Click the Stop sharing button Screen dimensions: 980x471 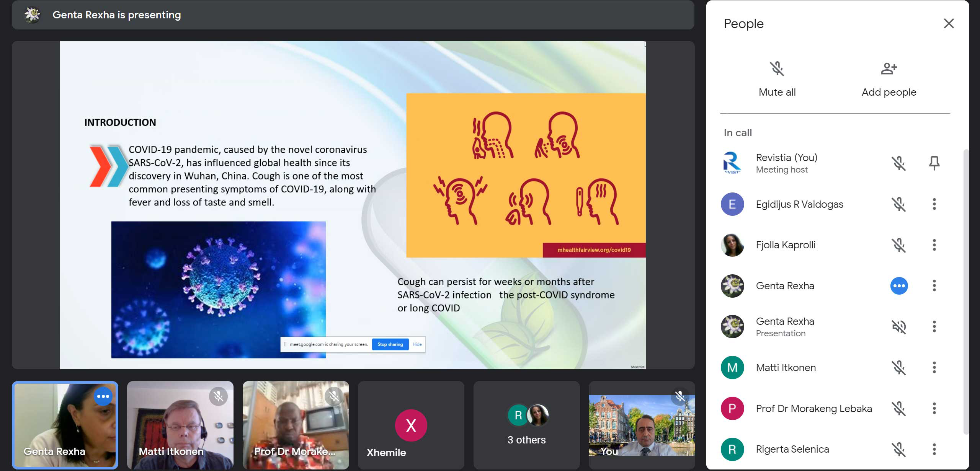(x=390, y=344)
